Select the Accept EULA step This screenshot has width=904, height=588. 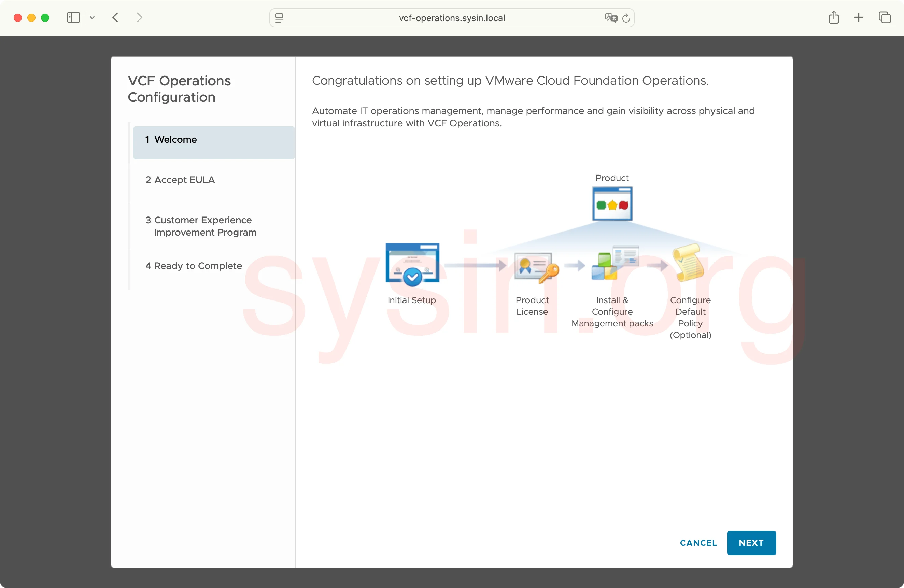180,180
